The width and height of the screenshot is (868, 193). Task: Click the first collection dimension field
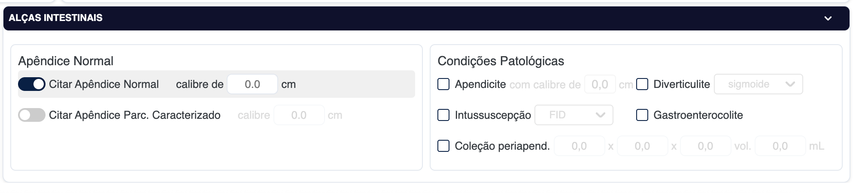(x=579, y=146)
